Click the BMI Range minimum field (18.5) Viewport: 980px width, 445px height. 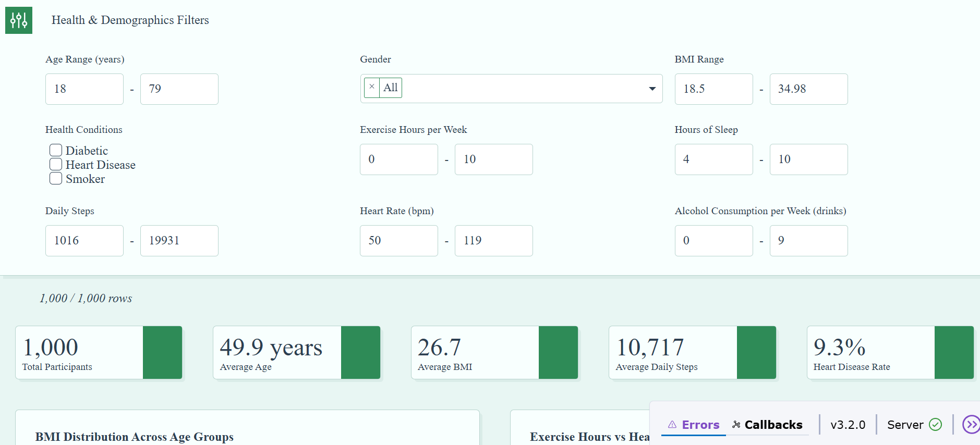[x=714, y=89]
